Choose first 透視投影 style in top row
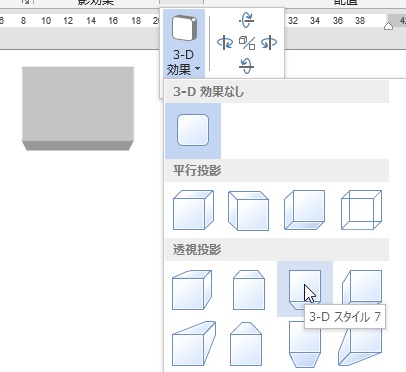Image resolution: width=406 pixels, height=372 pixels. [192, 290]
